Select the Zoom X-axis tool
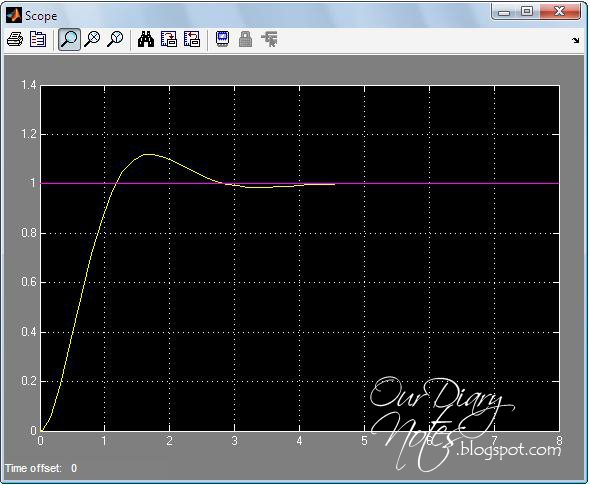 [x=92, y=39]
